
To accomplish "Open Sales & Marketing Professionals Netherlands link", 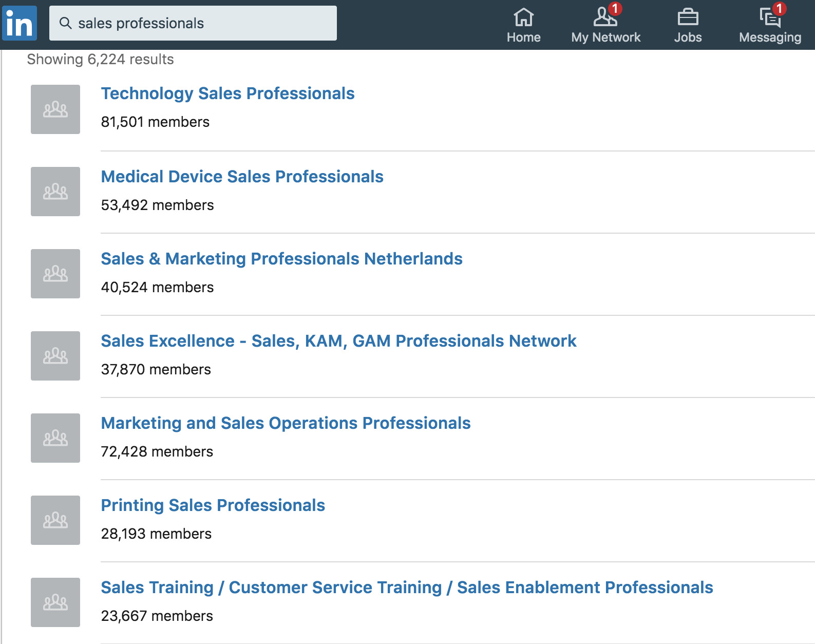I will pyautogui.click(x=281, y=259).
